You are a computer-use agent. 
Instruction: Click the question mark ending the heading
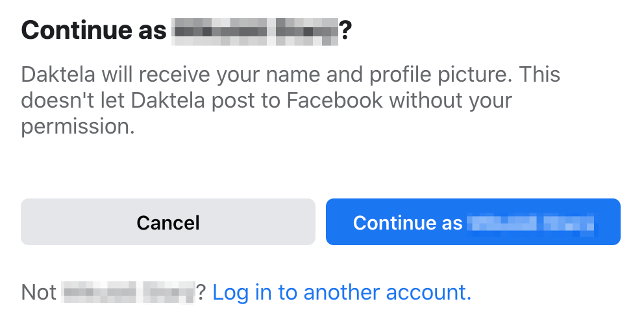click(346, 31)
